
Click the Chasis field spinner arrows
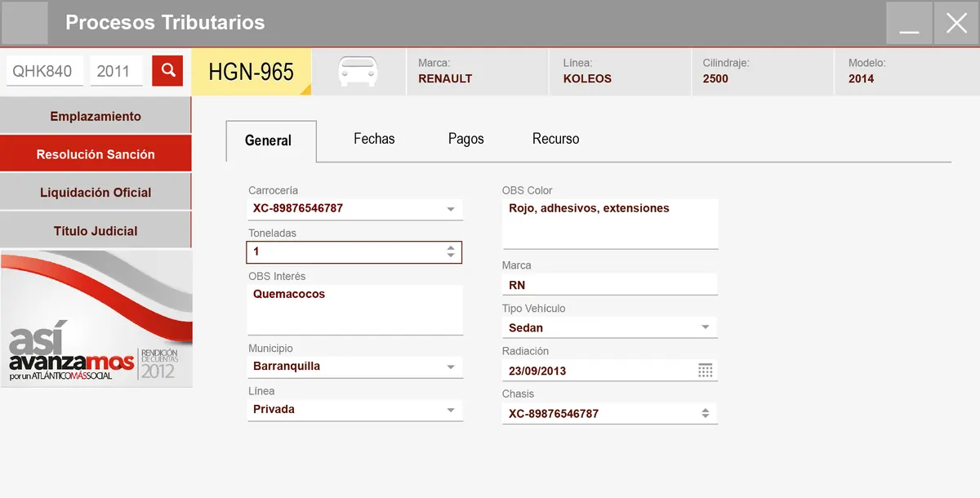[x=706, y=414]
